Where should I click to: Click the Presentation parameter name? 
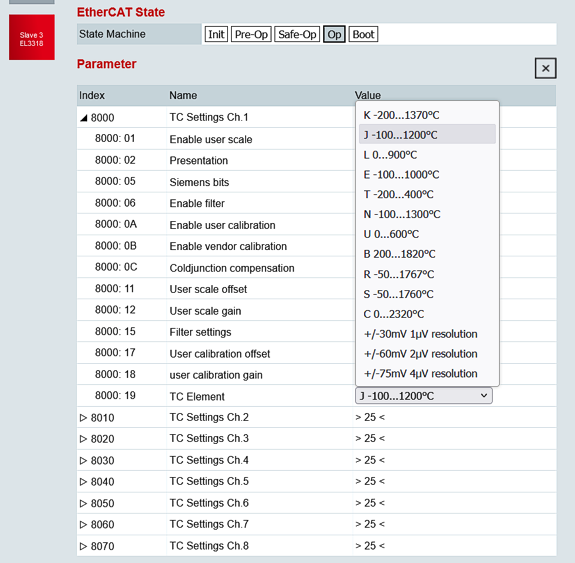click(x=198, y=161)
